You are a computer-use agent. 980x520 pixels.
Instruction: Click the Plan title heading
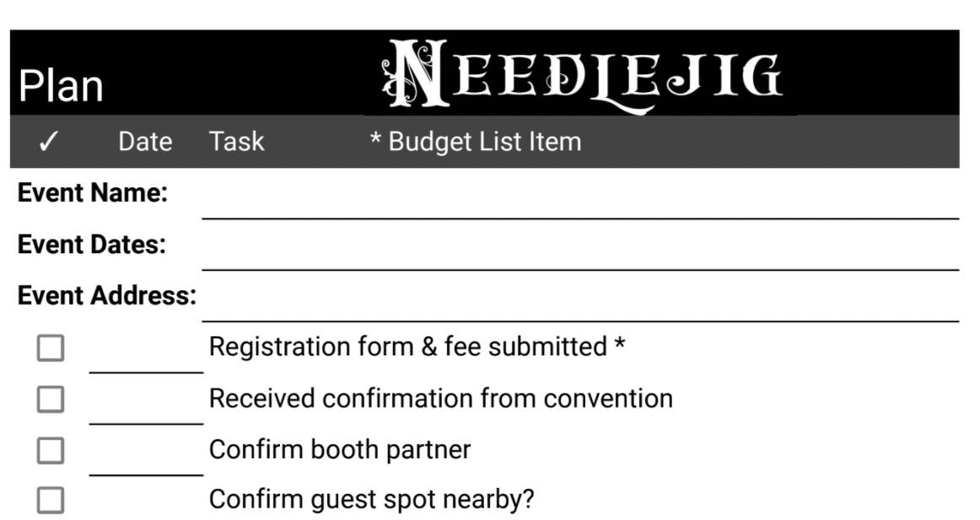[x=61, y=86]
